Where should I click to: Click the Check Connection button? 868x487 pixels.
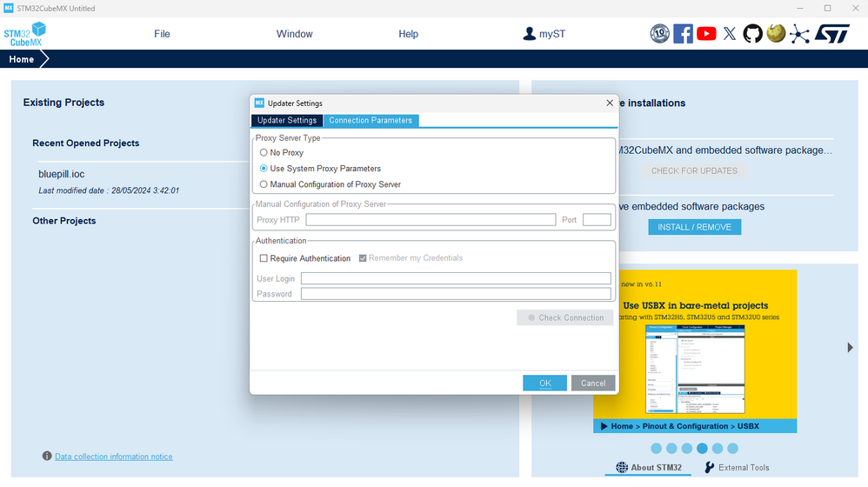coord(564,317)
